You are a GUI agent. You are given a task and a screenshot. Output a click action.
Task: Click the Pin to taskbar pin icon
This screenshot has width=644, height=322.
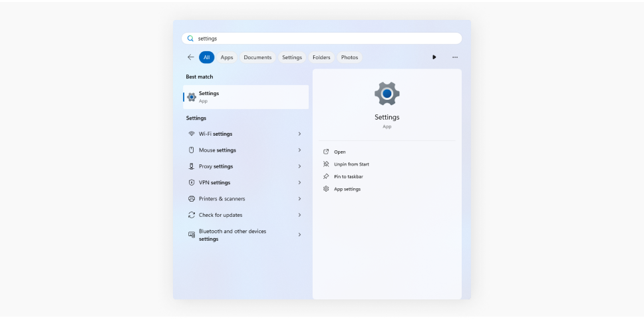pyautogui.click(x=326, y=176)
